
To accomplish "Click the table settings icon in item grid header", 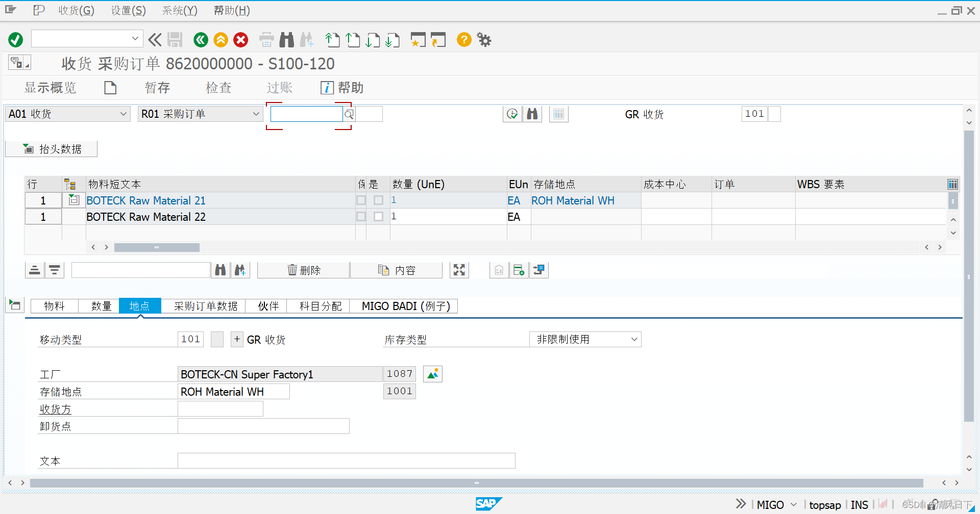I will [x=952, y=185].
